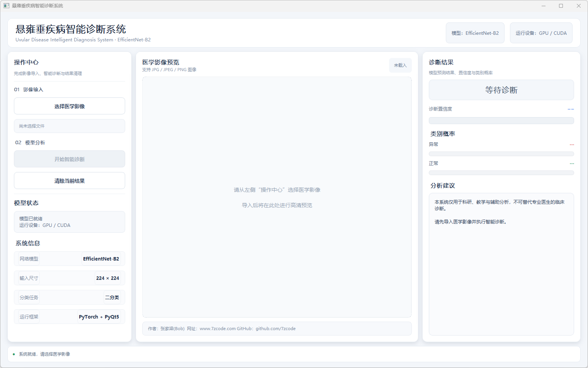Click the 诊断置信度 label
588x368 pixels.
[x=440, y=109]
